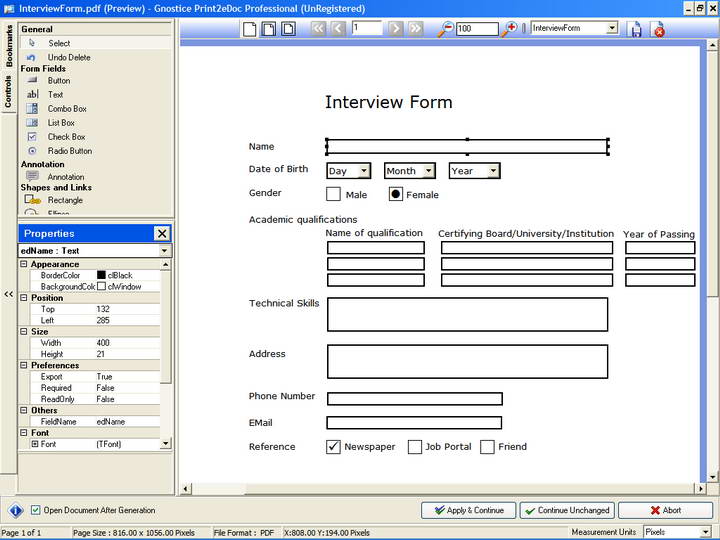Viewport: 720px width, 540px height.
Task: Choose the Rectangle shape tool
Action: click(x=65, y=200)
